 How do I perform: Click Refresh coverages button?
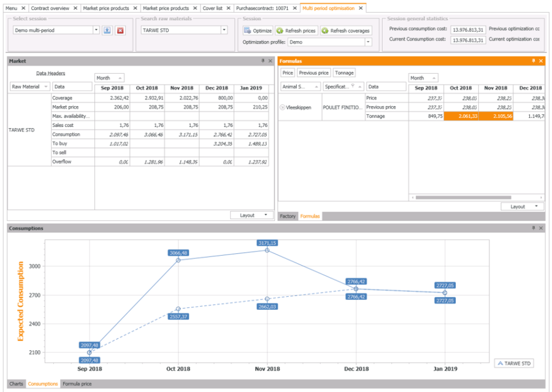point(345,30)
